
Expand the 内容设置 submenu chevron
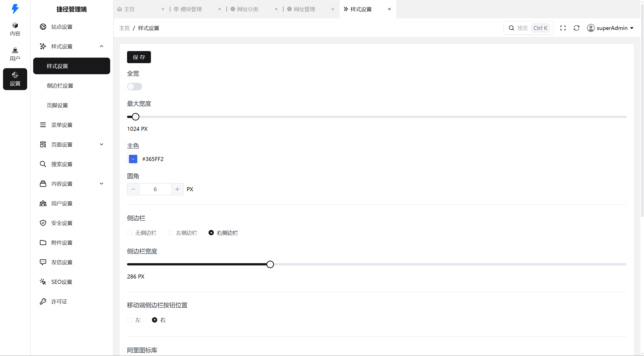[102, 184]
